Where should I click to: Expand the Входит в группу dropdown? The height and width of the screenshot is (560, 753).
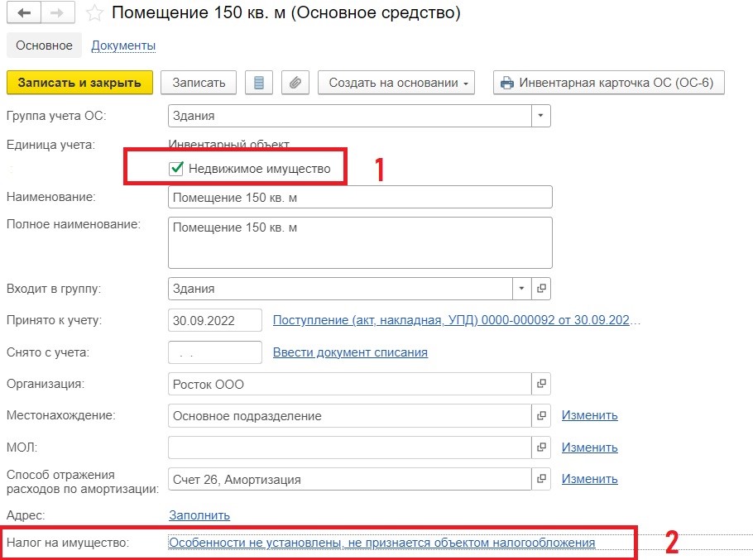click(521, 289)
